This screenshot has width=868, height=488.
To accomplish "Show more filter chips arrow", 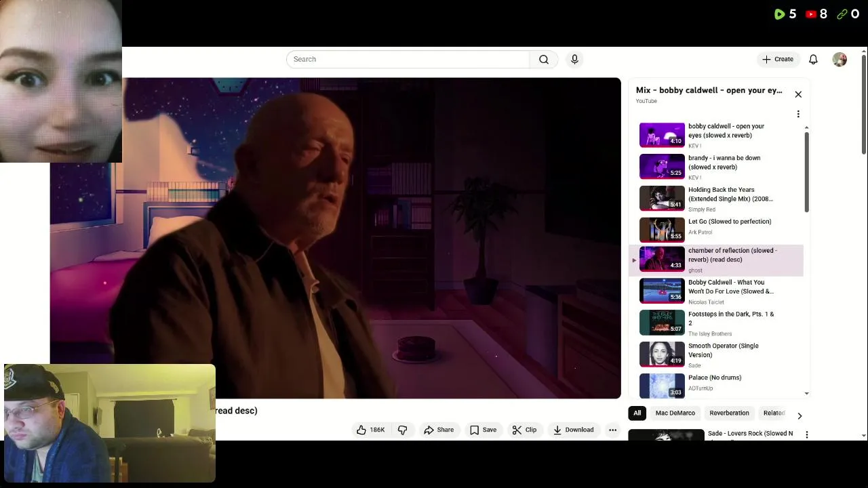I will 800,415.
